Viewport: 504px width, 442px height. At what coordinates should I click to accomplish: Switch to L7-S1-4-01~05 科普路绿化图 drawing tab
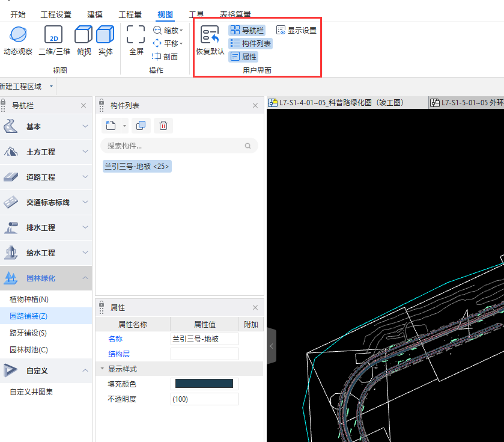click(347, 103)
